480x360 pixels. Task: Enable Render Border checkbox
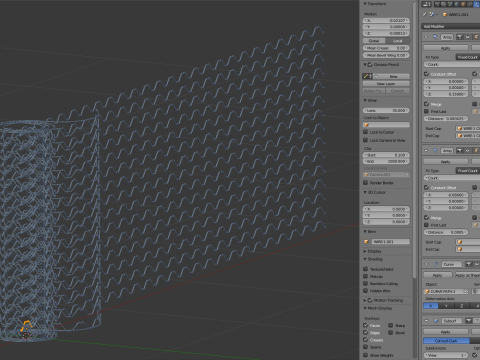(x=366, y=183)
